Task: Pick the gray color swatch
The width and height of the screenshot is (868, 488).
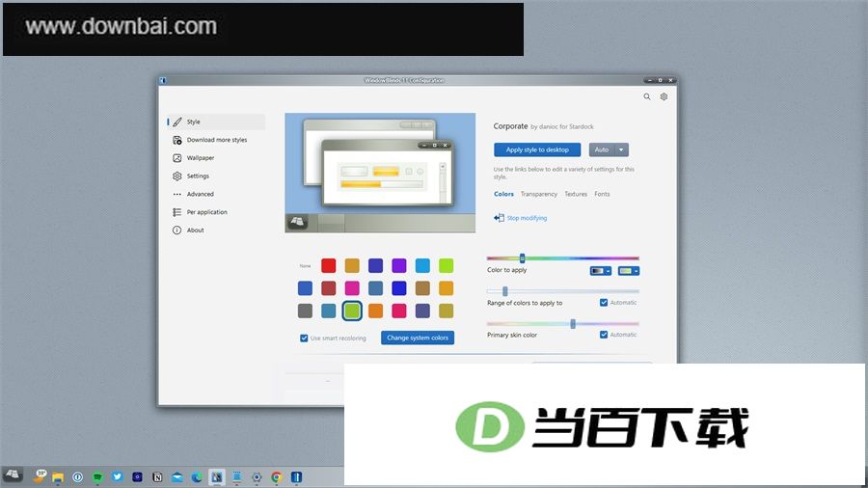Action: [305, 311]
